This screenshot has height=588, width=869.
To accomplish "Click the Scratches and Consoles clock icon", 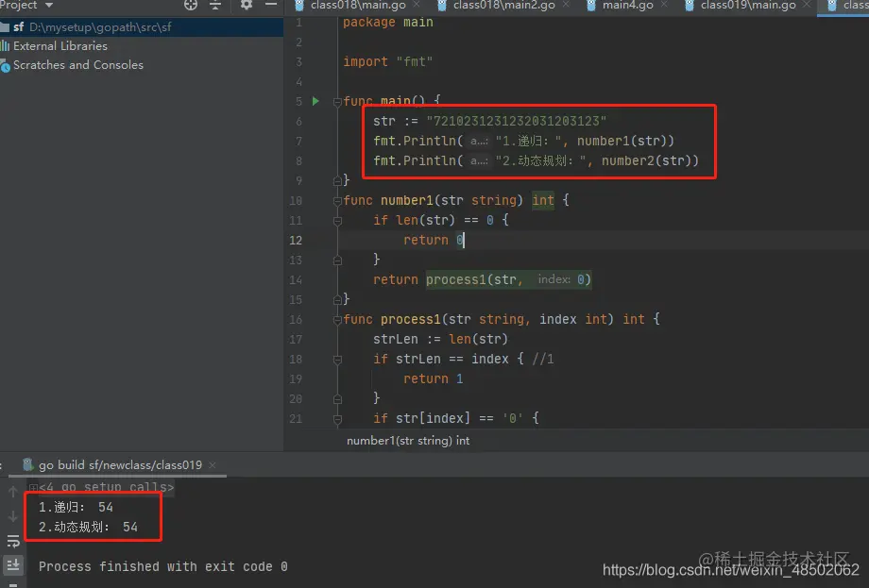I will [5, 66].
